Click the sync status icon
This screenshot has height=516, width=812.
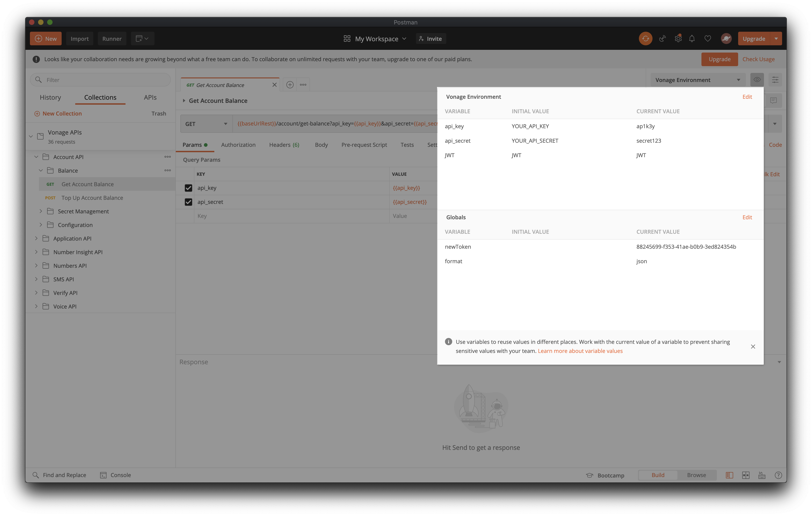click(x=645, y=39)
